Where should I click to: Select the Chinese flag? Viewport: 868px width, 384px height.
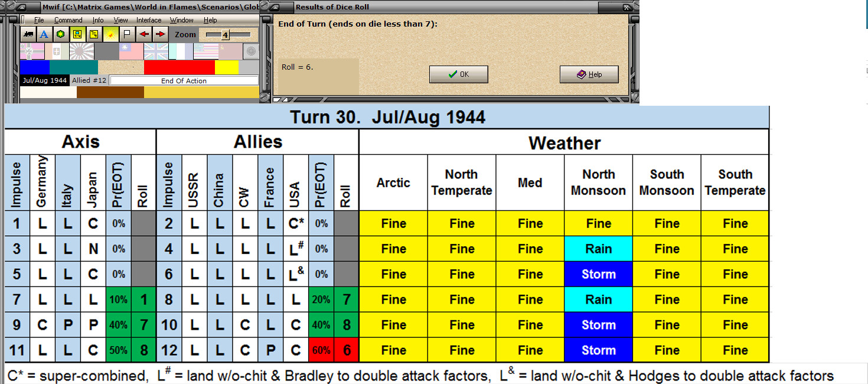tap(131, 51)
